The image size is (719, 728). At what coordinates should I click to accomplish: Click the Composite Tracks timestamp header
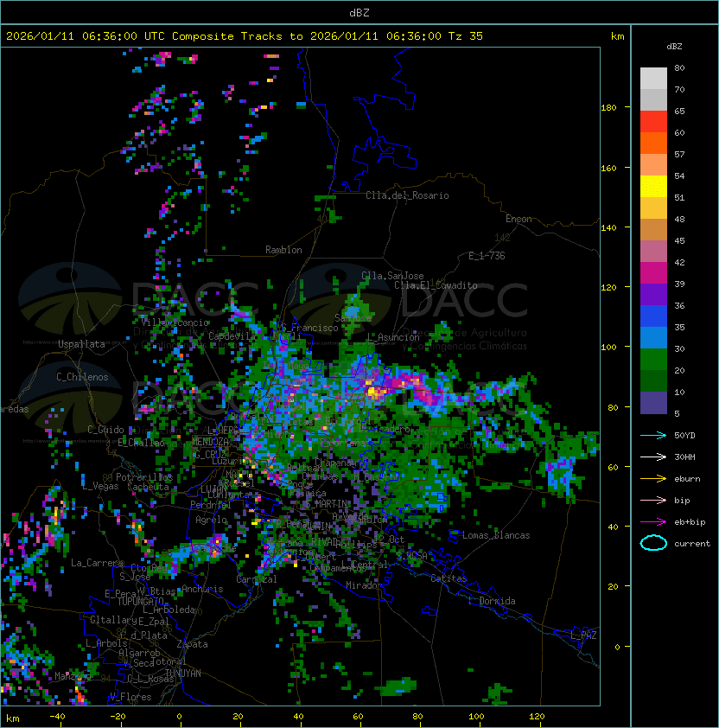click(x=245, y=35)
